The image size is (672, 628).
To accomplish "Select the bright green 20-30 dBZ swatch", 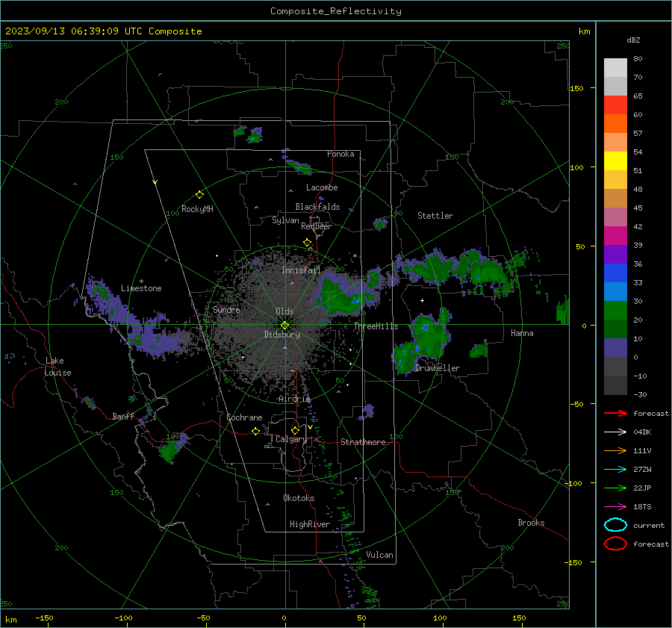I will point(615,311).
